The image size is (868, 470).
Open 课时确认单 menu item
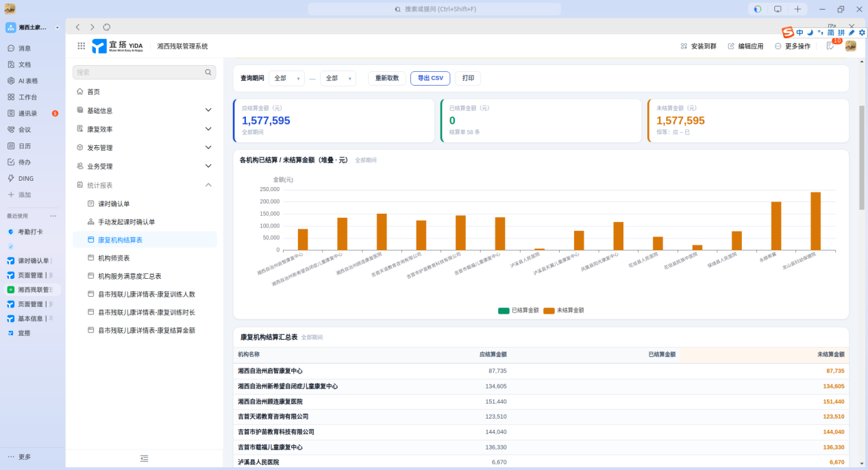coord(145,203)
